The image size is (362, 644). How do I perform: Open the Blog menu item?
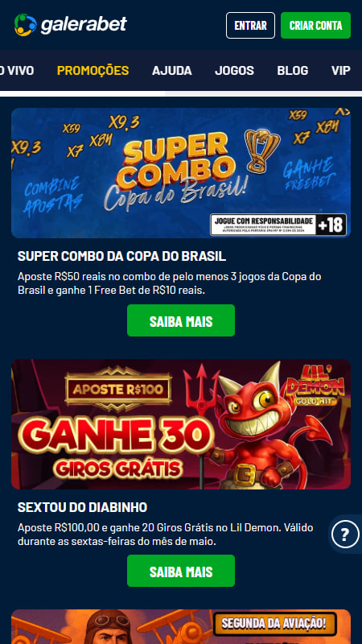click(x=293, y=71)
